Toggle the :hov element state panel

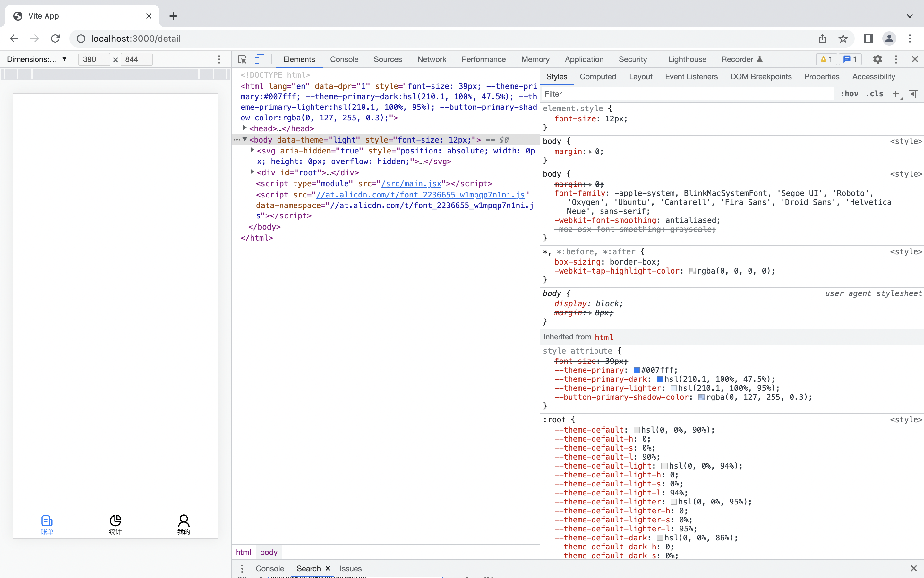849,94
